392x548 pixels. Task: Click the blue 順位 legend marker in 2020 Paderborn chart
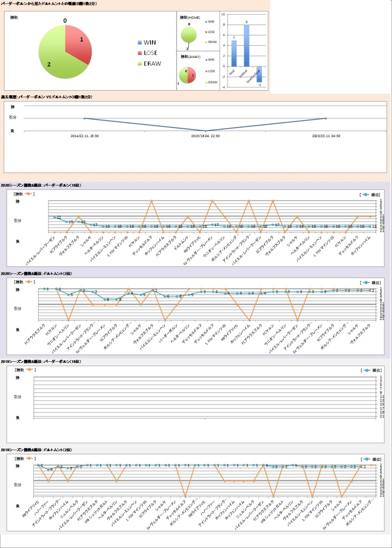tap(365, 195)
